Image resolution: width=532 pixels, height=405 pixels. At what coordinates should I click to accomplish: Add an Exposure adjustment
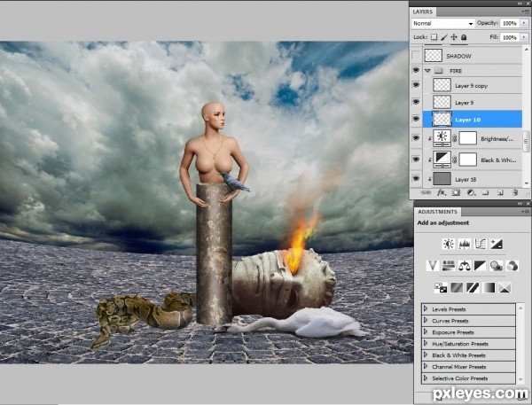coord(496,244)
